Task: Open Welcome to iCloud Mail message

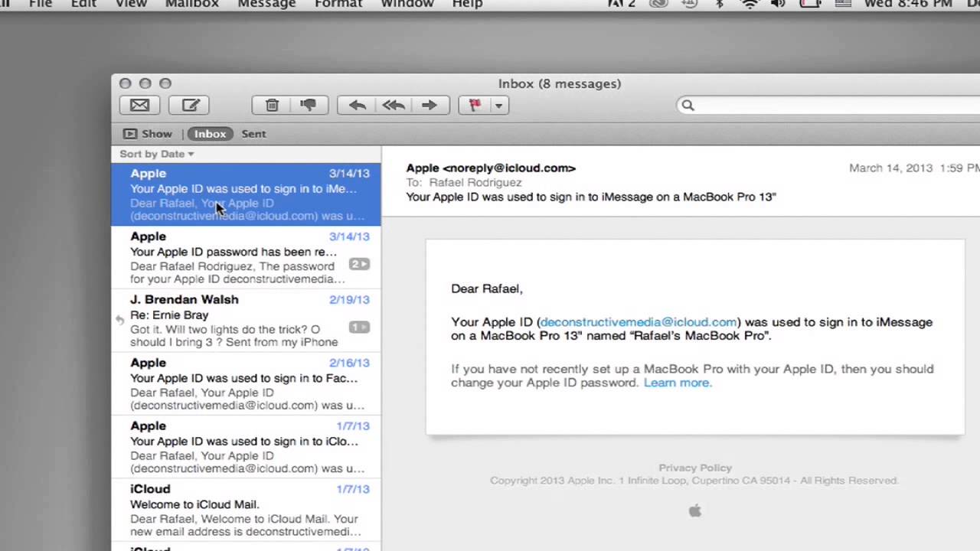Action: (x=246, y=510)
